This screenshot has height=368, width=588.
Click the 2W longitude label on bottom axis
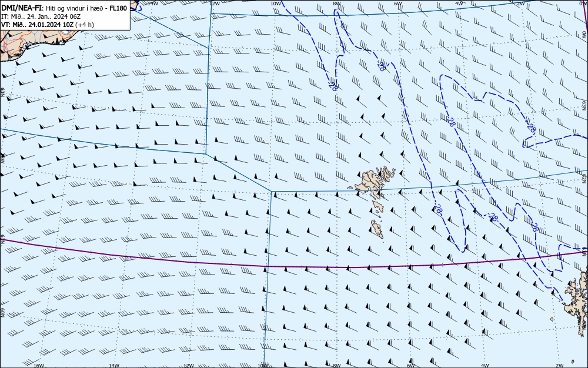pyautogui.click(x=560, y=366)
